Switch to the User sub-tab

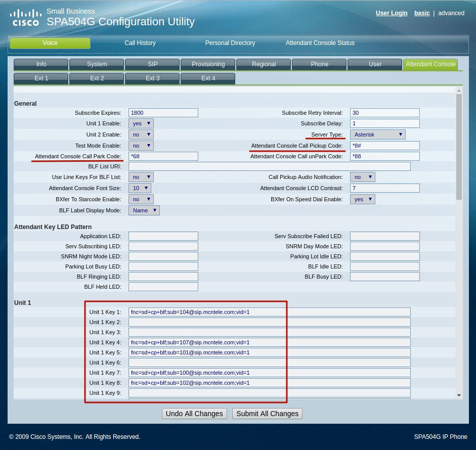(x=375, y=64)
